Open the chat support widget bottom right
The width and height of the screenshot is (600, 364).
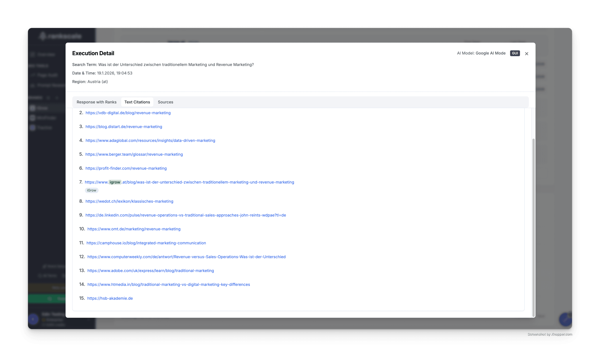click(x=565, y=320)
